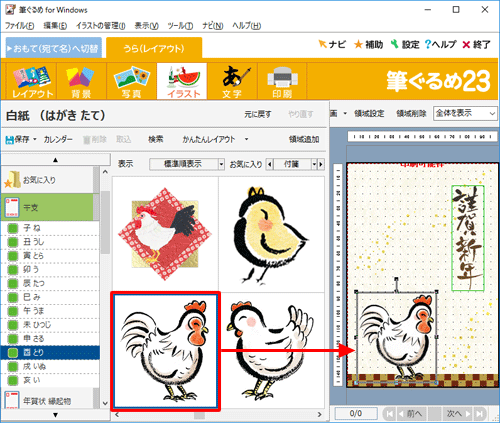Open the 編集(E) menu
Viewport: 500px width, 423px height.
point(55,25)
